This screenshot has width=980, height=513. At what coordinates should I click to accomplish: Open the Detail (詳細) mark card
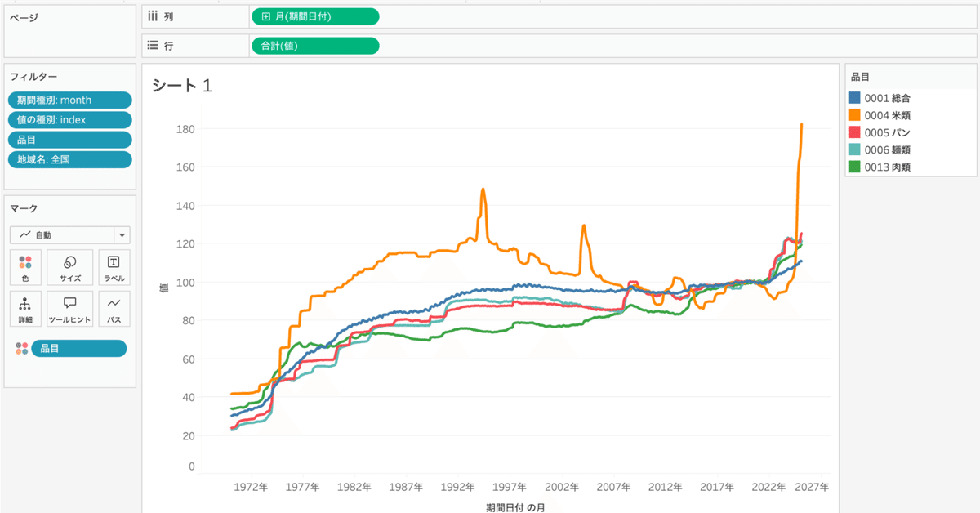(x=25, y=309)
